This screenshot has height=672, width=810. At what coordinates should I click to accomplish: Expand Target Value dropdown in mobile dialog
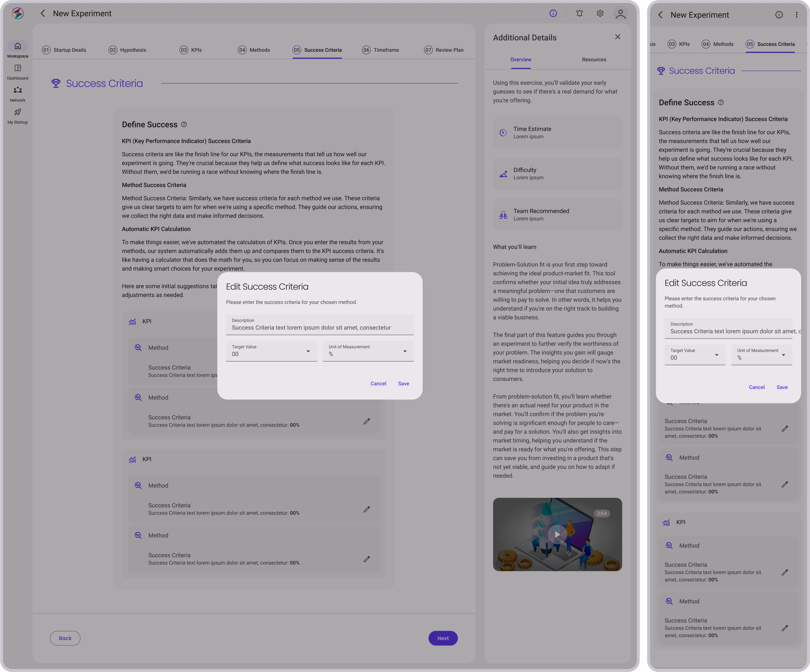[x=716, y=355]
